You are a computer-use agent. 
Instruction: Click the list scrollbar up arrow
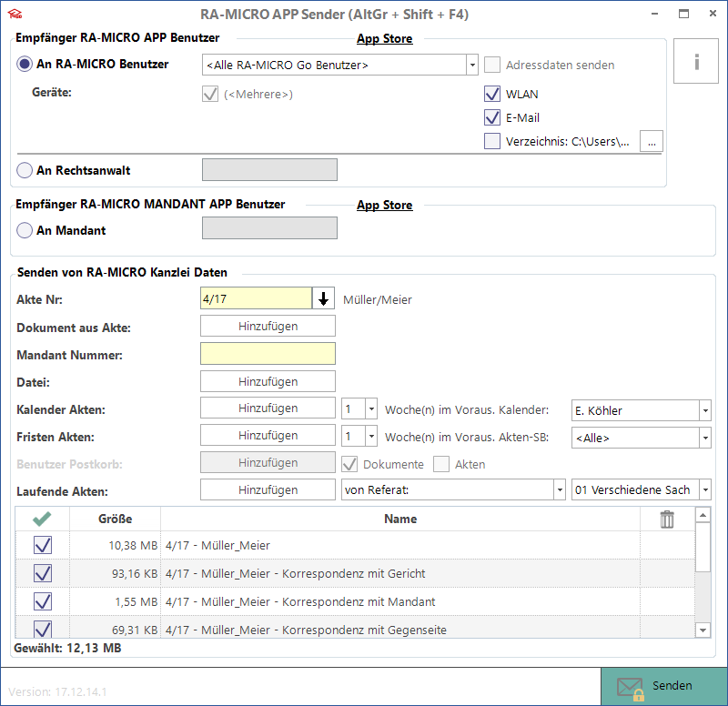coord(703,514)
